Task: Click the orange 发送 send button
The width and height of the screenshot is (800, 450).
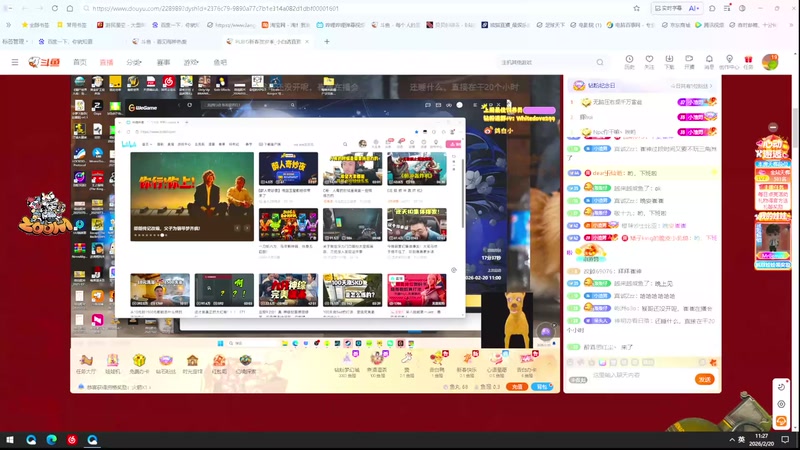Action: pos(705,379)
